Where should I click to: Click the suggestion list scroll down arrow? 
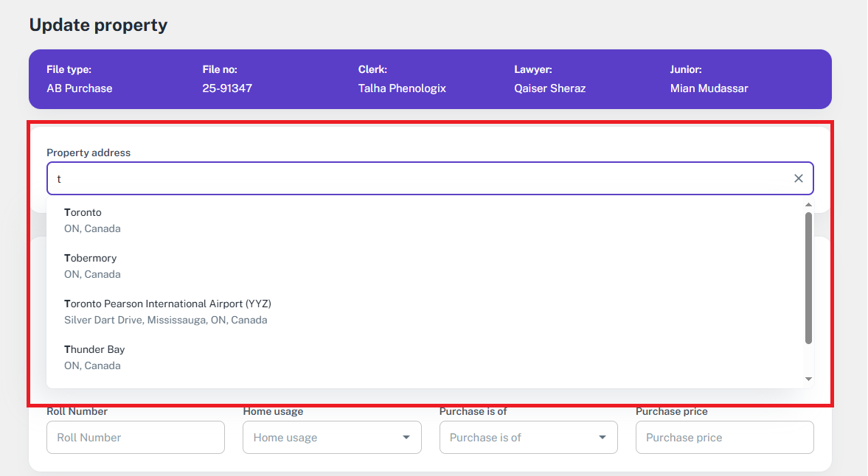point(808,379)
